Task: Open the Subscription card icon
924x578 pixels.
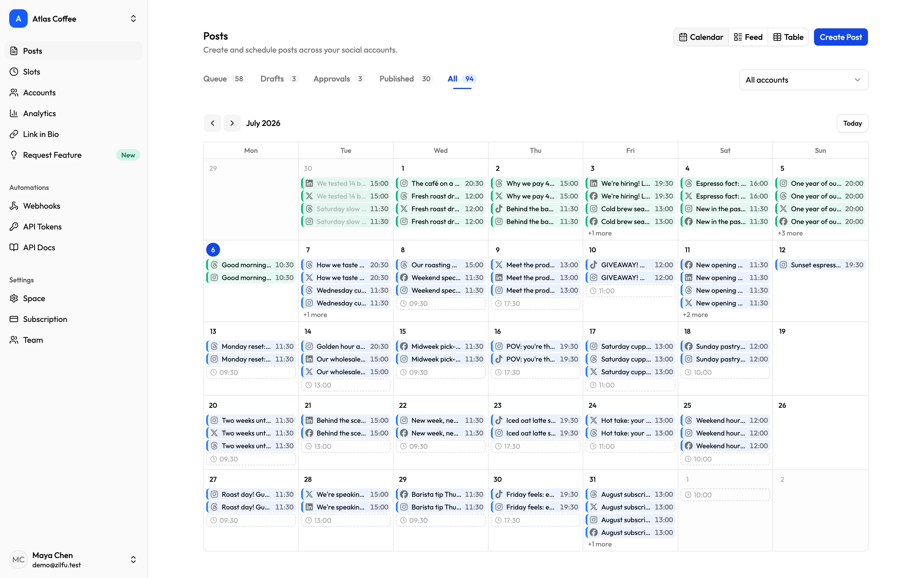Action: point(14,319)
